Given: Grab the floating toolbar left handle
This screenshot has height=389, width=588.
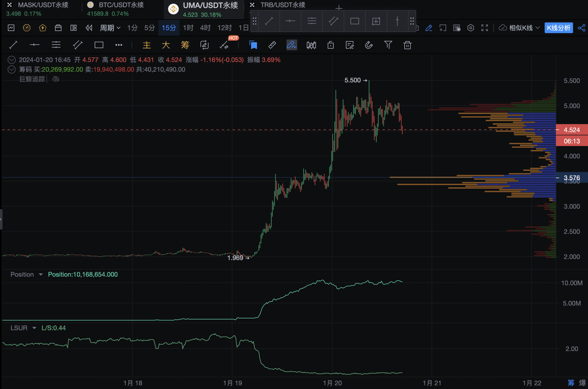Looking at the screenshot, I should click(x=255, y=21).
